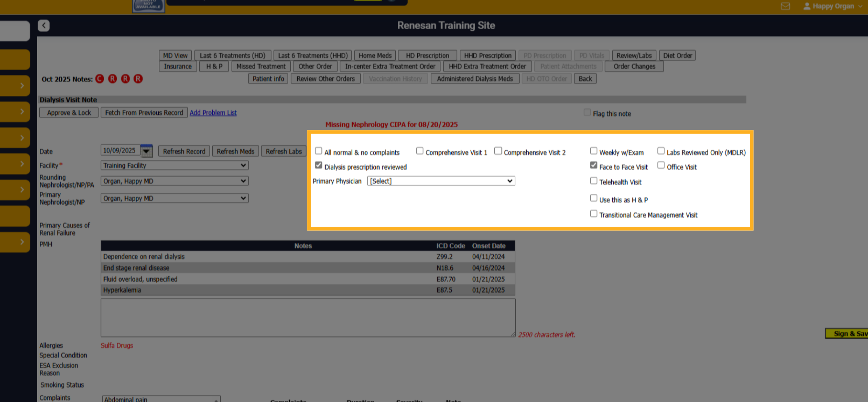Click the back arrow icon beside site title
868x402 pixels.
tap(43, 25)
